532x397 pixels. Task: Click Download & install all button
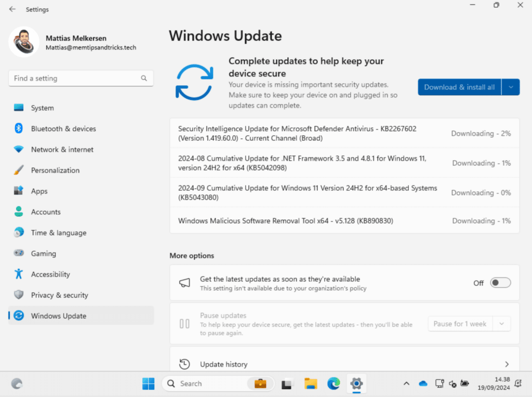click(x=459, y=87)
